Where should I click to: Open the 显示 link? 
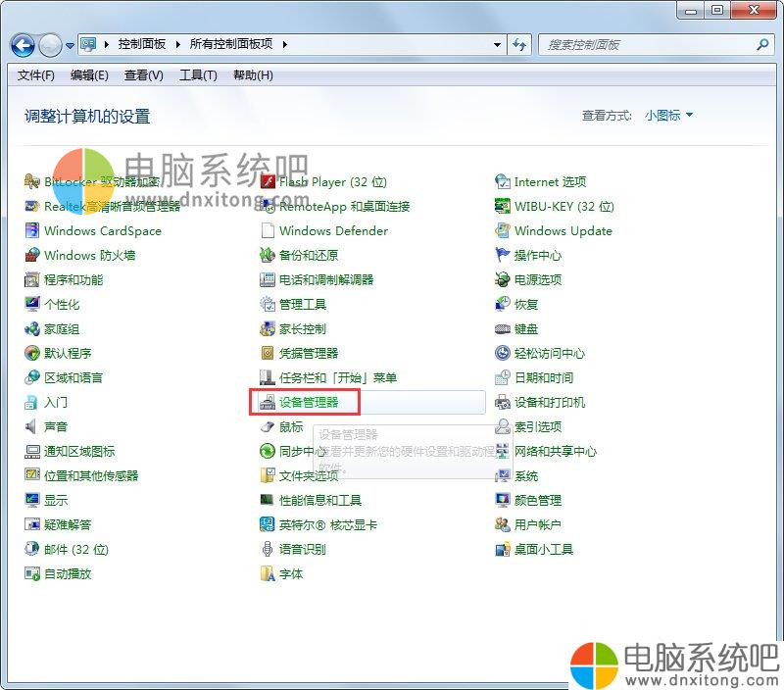(x=56, y=500)
